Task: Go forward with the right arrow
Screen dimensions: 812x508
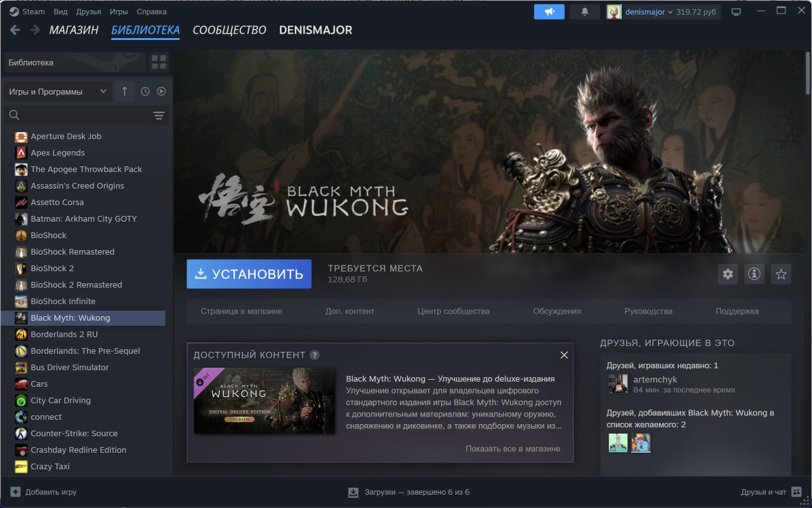Action: point(36,30)
